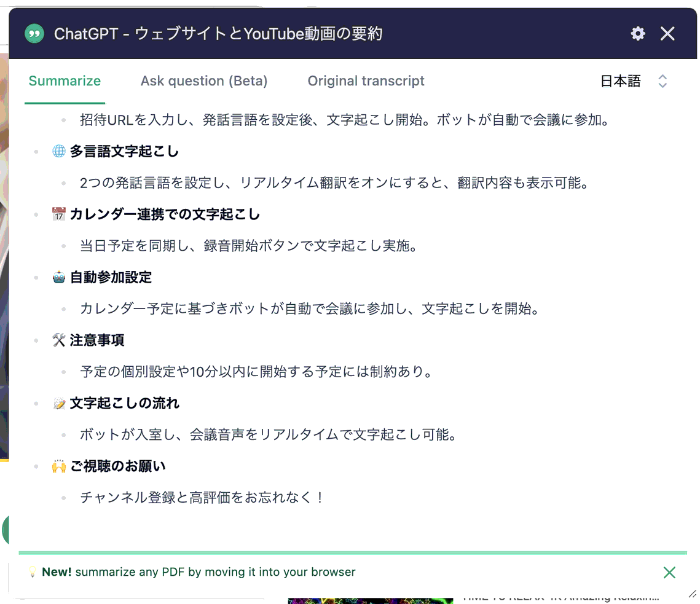Click the robot icon beside 自動参加設定
Screen dimensions: 700x604
coord(59,277)
